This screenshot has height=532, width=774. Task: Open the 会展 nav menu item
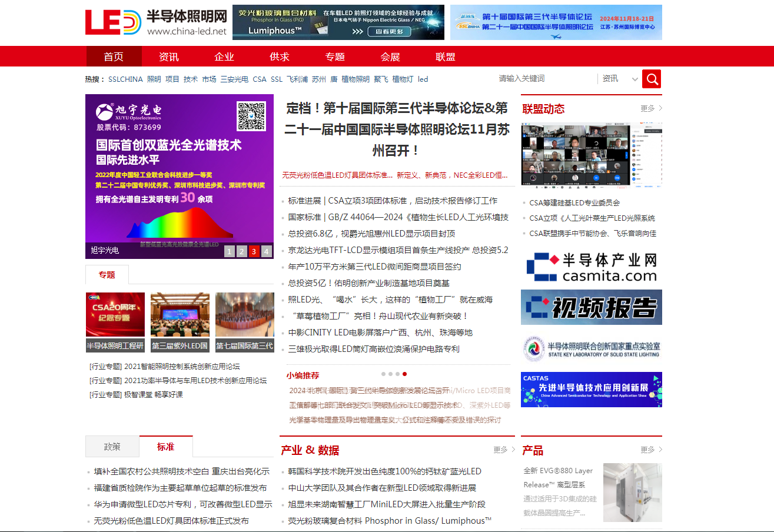[390, 56]
